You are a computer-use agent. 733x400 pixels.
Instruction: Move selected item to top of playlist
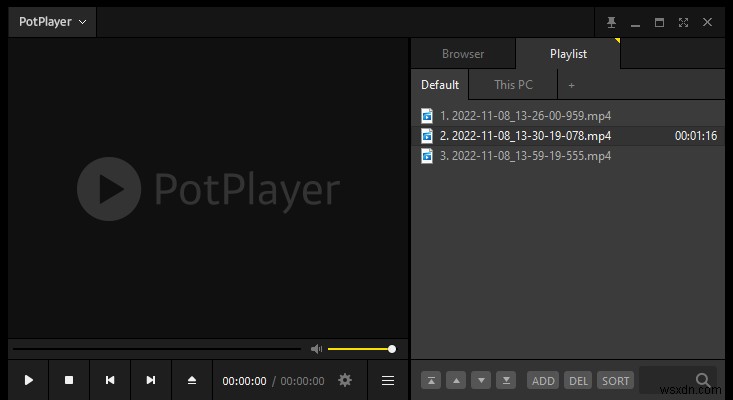point(431,380)
